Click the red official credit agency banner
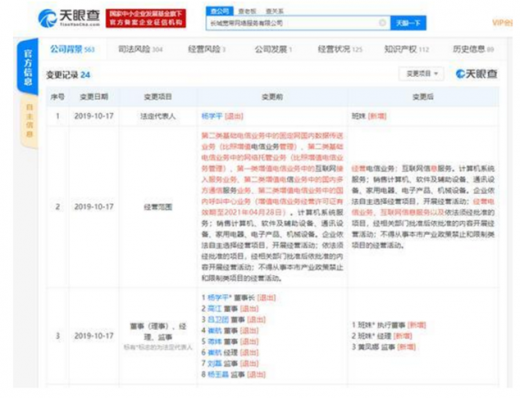The width and height of the screenshot is (520, 398). point(146,18)
